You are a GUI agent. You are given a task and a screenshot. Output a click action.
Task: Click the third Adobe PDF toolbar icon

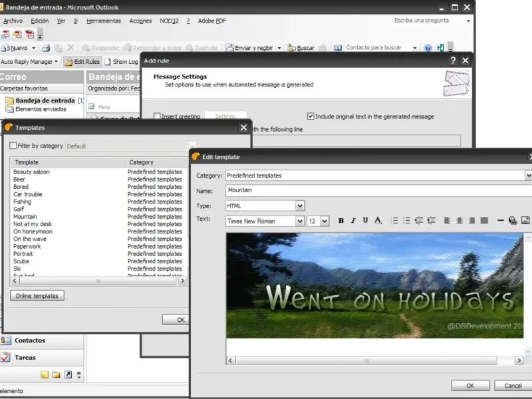click(x=30, y=35)
